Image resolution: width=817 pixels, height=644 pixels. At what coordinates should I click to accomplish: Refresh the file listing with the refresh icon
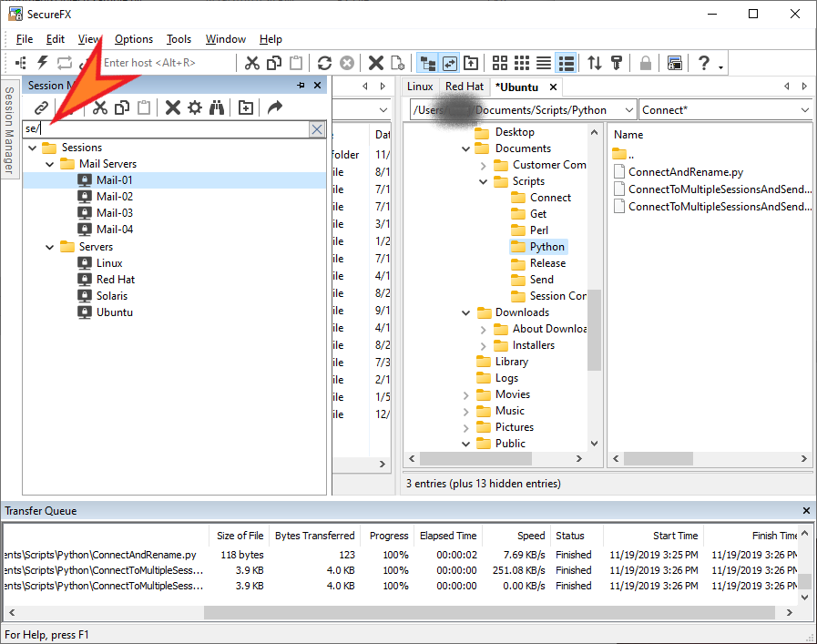325,62
